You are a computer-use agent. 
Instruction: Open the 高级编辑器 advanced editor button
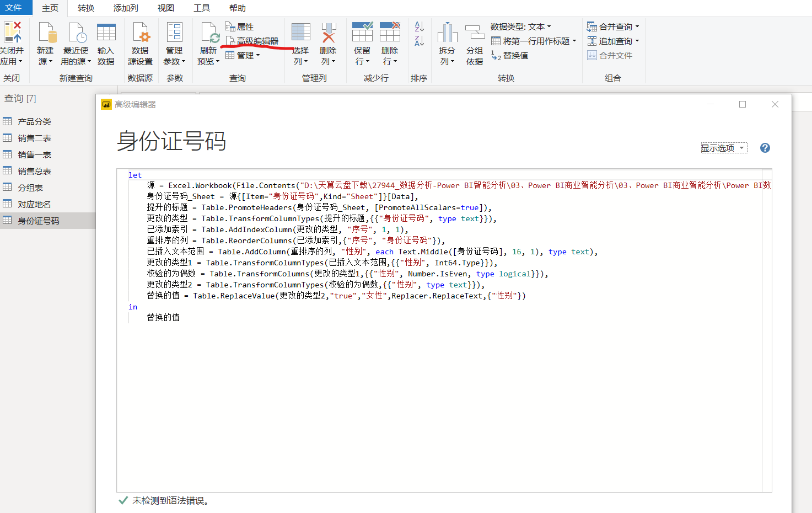pyautogui.click(x=252, y=41)
